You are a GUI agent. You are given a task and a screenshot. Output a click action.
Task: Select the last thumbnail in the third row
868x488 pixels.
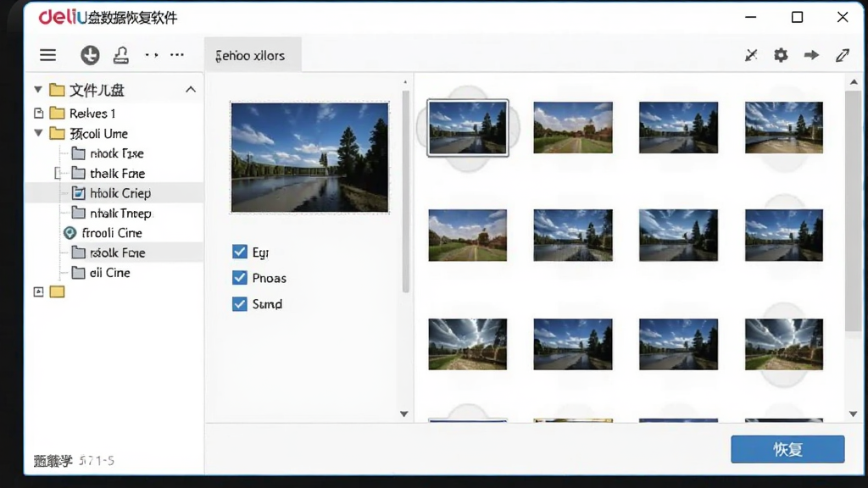(x=784, y=344)
